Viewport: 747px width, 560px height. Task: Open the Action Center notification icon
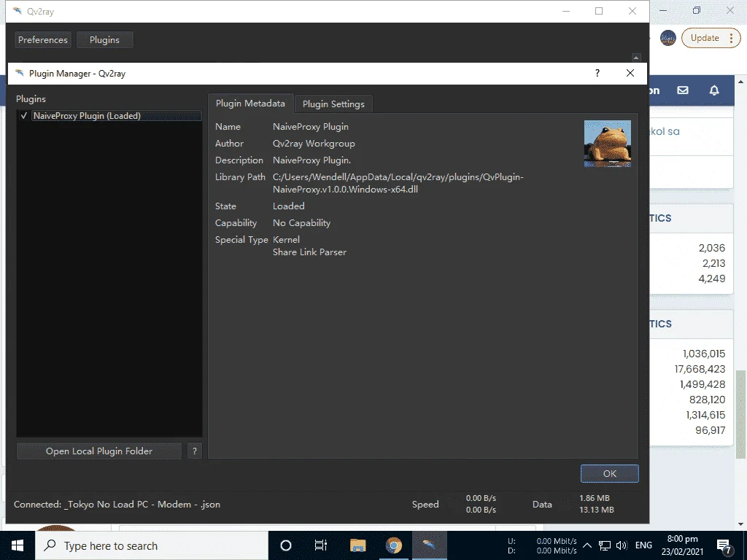(x=724, y=545)
